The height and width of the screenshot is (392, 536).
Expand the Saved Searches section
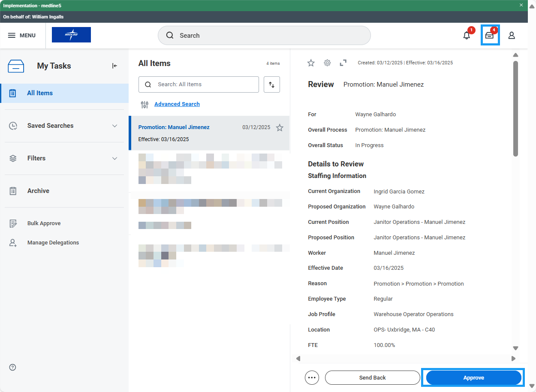tap(114, 126)
